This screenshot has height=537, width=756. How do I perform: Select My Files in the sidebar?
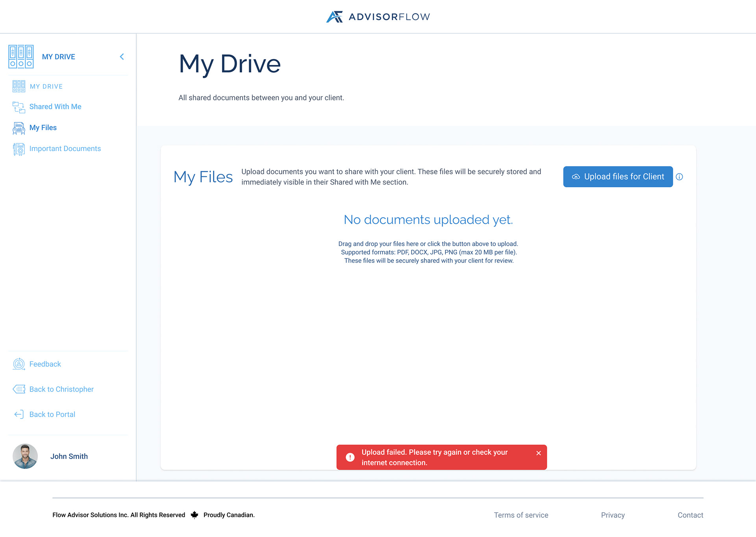point(43,127)
